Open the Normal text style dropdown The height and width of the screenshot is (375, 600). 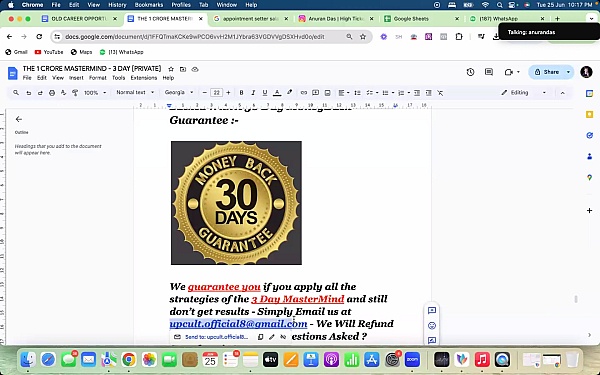click(x=135, y=92)
